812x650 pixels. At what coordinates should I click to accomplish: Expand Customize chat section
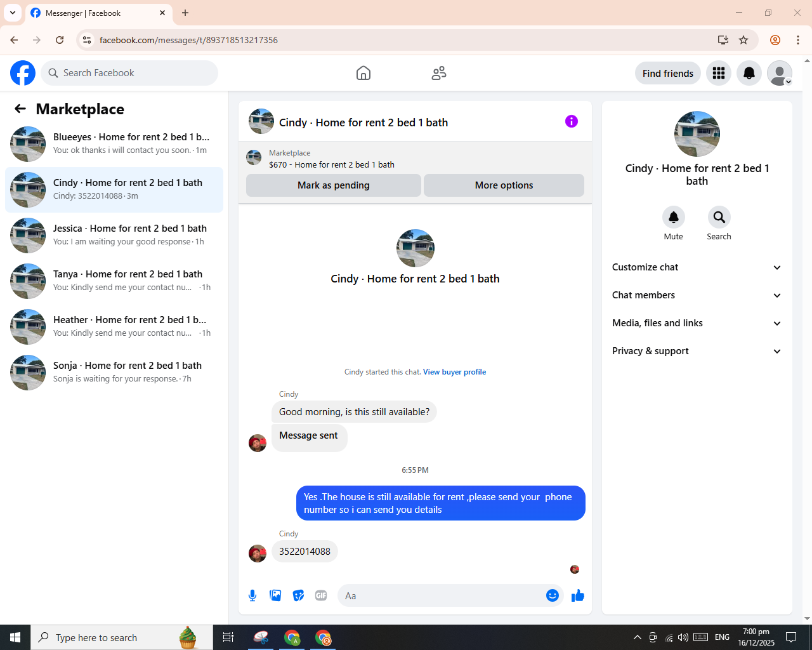coord(697,267)
